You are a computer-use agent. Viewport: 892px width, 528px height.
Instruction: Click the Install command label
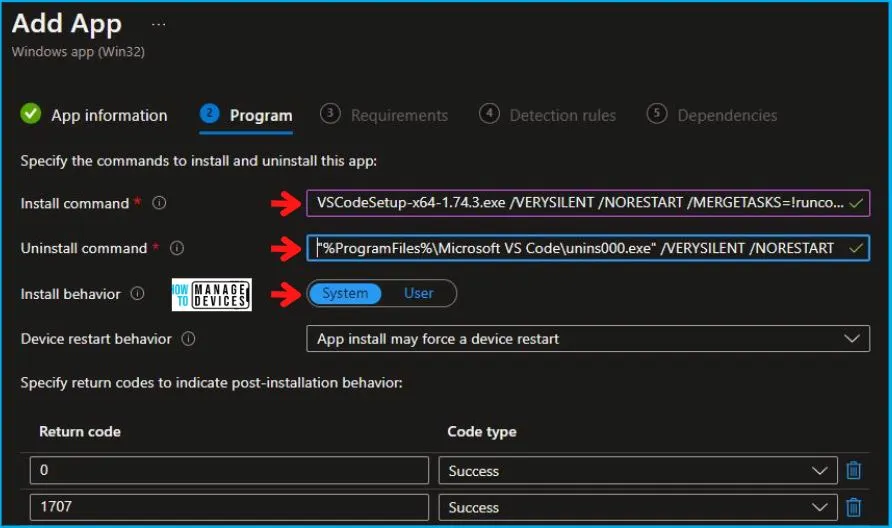[75, 203]
